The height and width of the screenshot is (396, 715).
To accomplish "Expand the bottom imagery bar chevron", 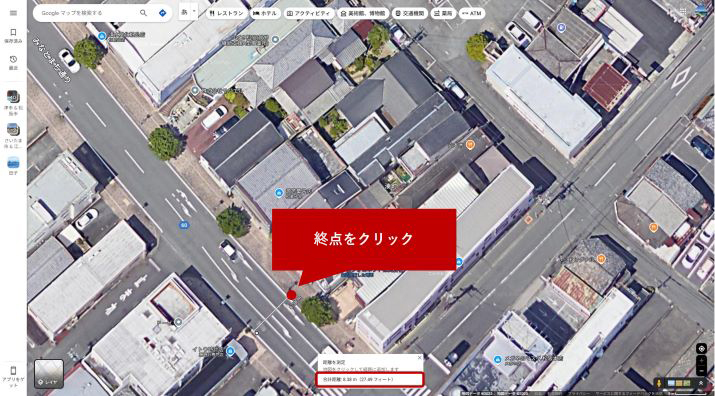I will tap(701, 383).
